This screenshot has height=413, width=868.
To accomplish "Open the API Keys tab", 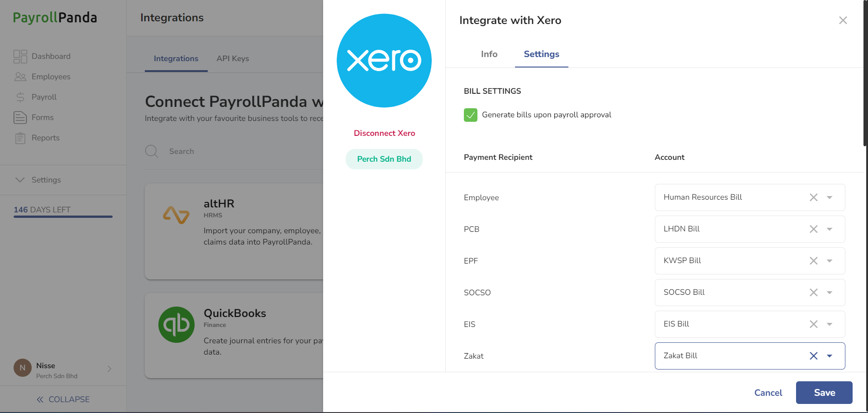I will click(x=233, y=58).
